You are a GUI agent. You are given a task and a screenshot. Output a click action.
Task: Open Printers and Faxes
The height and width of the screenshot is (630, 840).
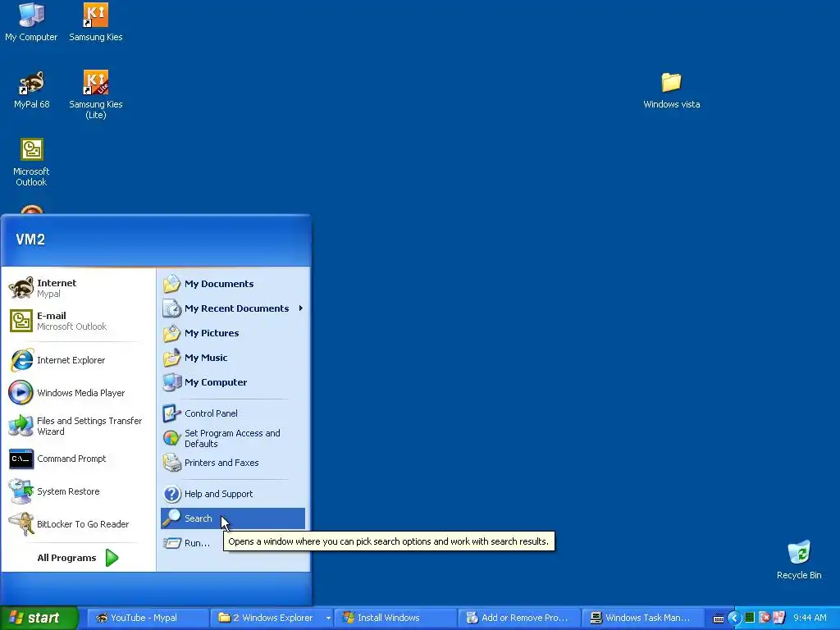pyautogui.click(x=233, y=463)
